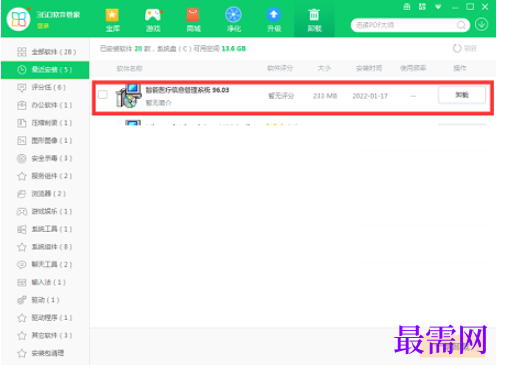506x371 pixels.
Task: Select the system components category (8)
Action: pyautogui.click(x=45, y=247)
